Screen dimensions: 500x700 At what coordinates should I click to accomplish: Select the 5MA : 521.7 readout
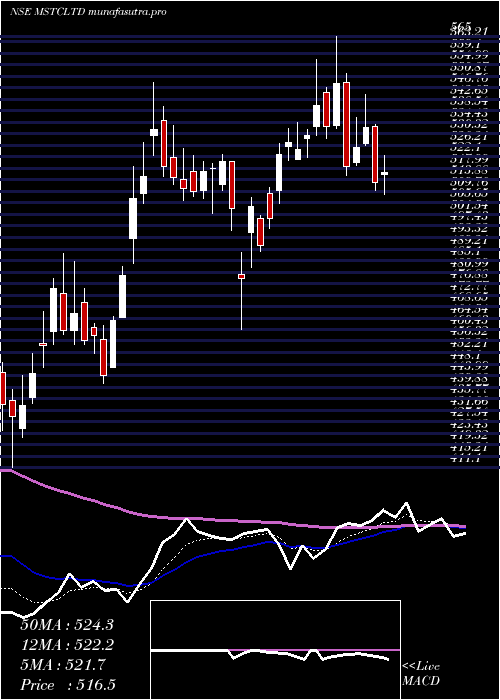pos(62,665)
